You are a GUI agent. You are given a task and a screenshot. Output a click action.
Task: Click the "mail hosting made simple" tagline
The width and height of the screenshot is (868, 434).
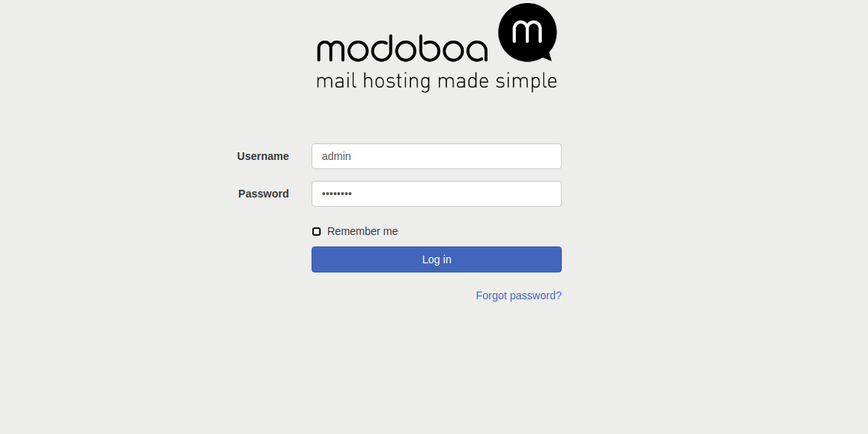coord(436,81)
